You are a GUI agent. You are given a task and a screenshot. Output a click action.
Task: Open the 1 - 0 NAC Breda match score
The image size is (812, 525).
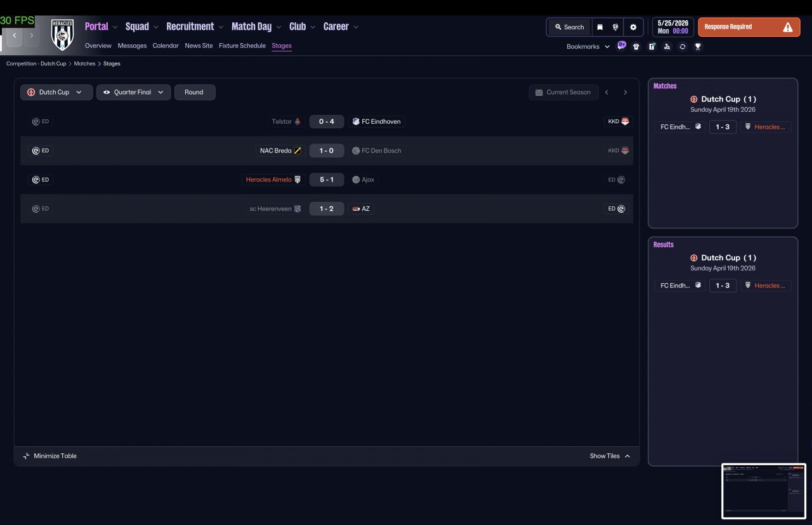tap(327, 150)
